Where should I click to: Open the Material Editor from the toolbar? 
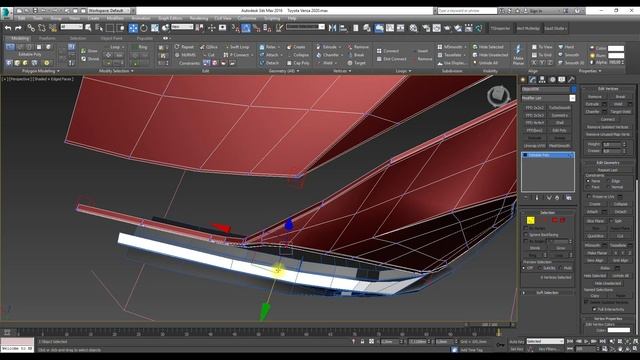[x=414, y=28]
